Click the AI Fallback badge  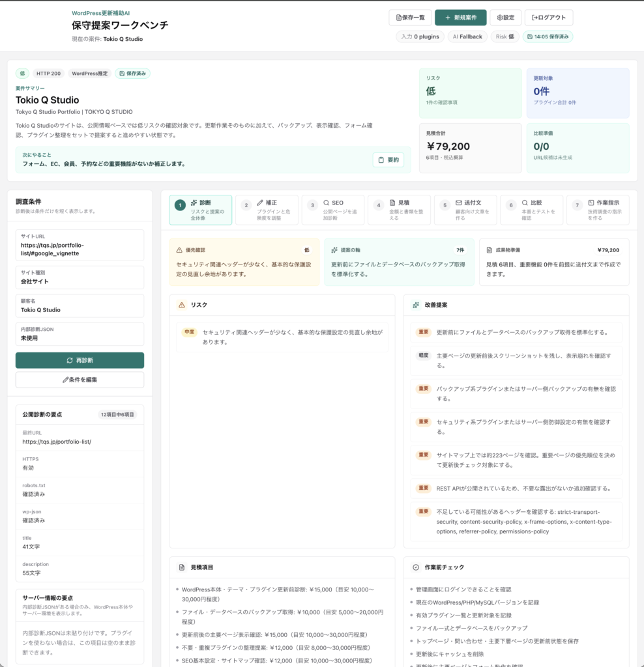[x=467, y=36]
